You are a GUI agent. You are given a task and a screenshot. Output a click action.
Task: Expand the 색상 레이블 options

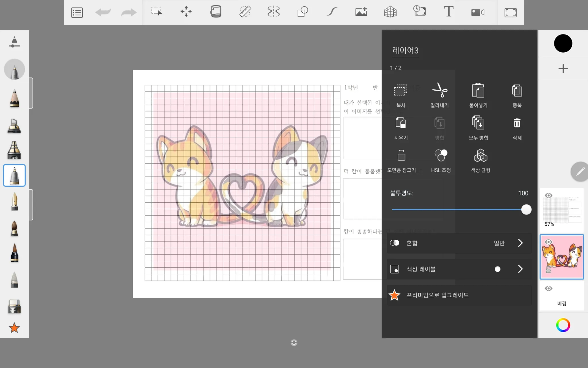pyautogui.click(x=520, y=269)
